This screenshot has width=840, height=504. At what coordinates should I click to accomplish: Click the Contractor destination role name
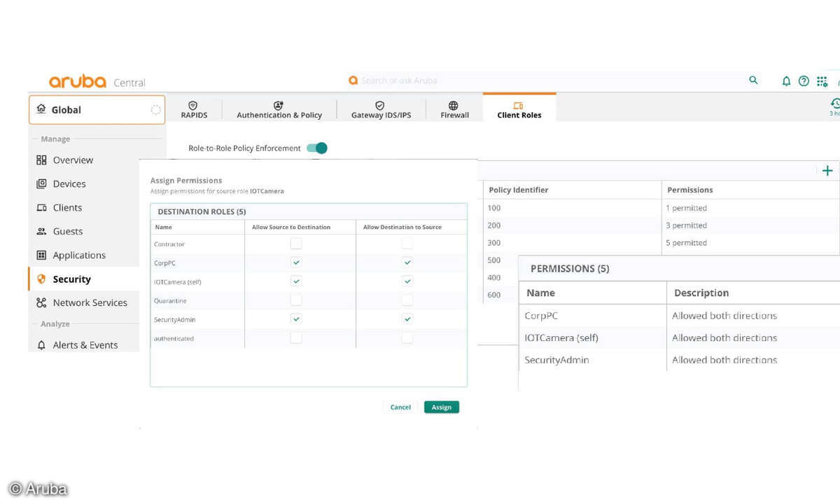(x=169, y=244)
